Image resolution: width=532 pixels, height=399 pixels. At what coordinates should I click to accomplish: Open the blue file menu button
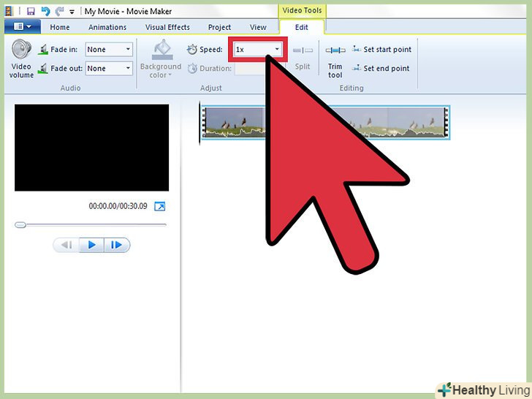pyautogui.click(x=23, y=26)
